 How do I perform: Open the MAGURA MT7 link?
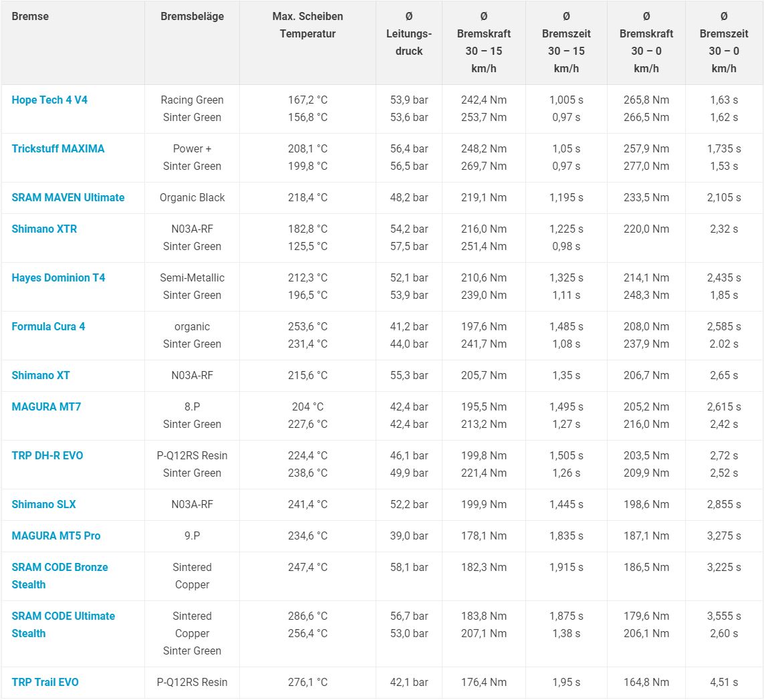point(46,407)
